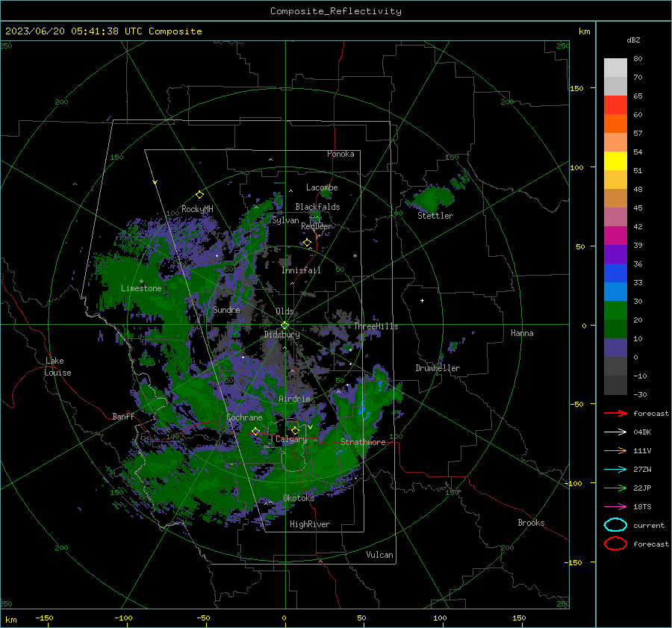Click the Okotoks city label
672x628 pixels.
tap(299, 498)
